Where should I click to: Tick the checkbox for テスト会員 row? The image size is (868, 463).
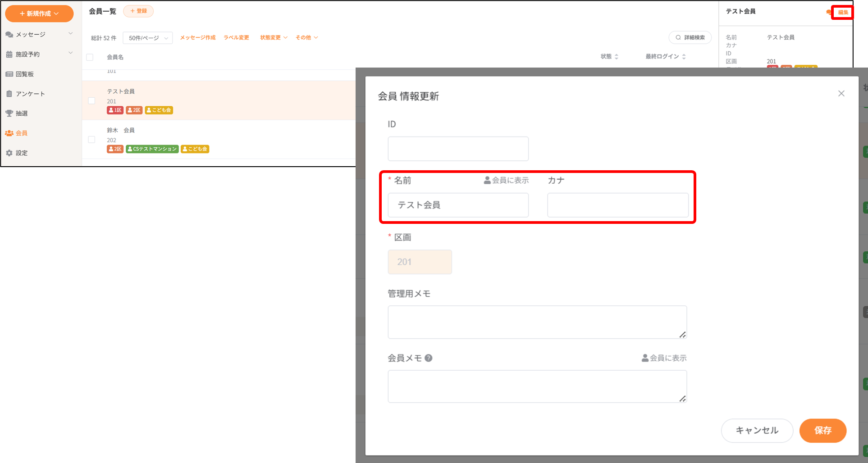91,100
